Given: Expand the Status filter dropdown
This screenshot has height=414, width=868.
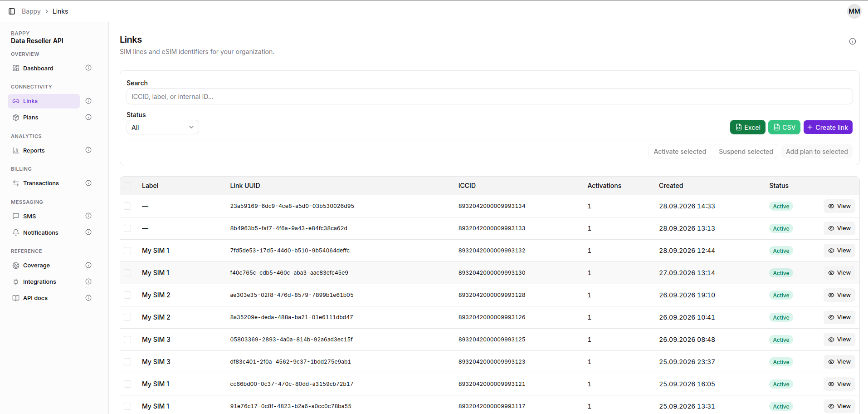Looking at the screenshot, I should pos(162,127).
